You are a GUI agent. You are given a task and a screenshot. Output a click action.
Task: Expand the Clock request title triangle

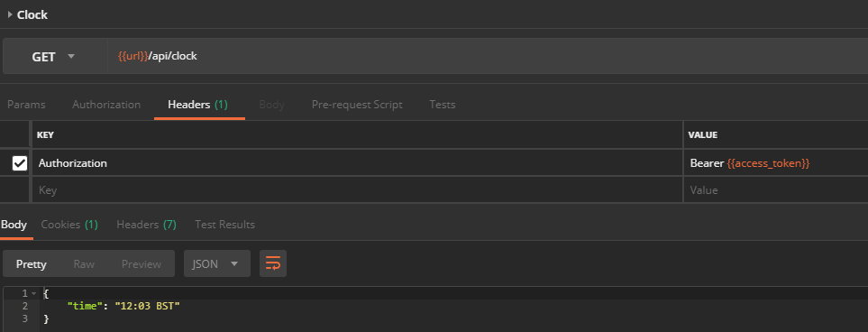click(10, 15)
